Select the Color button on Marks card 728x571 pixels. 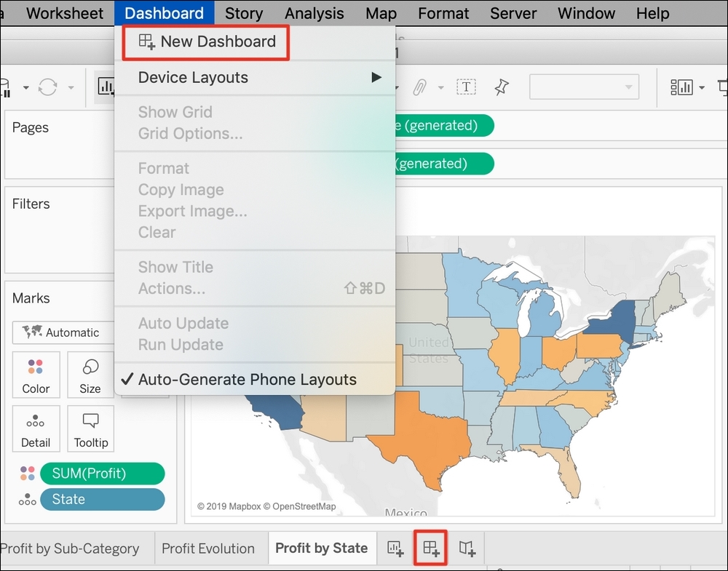pos(36,375)
